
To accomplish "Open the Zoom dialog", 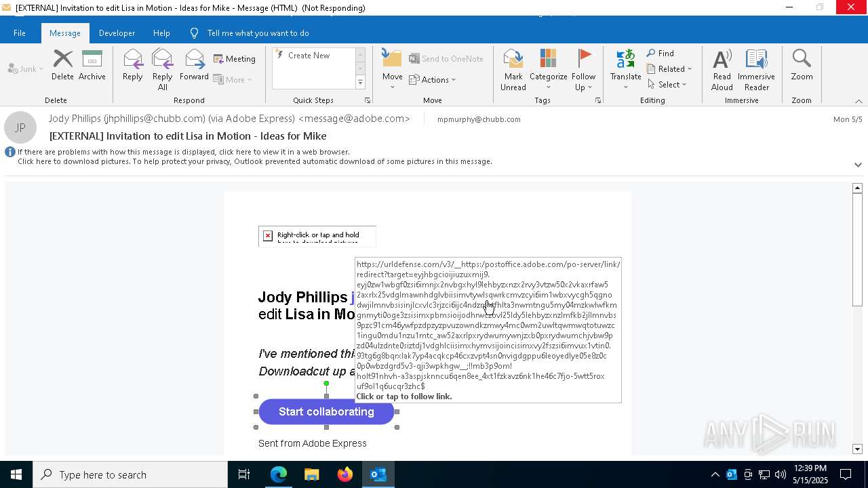I will point(802,66).
